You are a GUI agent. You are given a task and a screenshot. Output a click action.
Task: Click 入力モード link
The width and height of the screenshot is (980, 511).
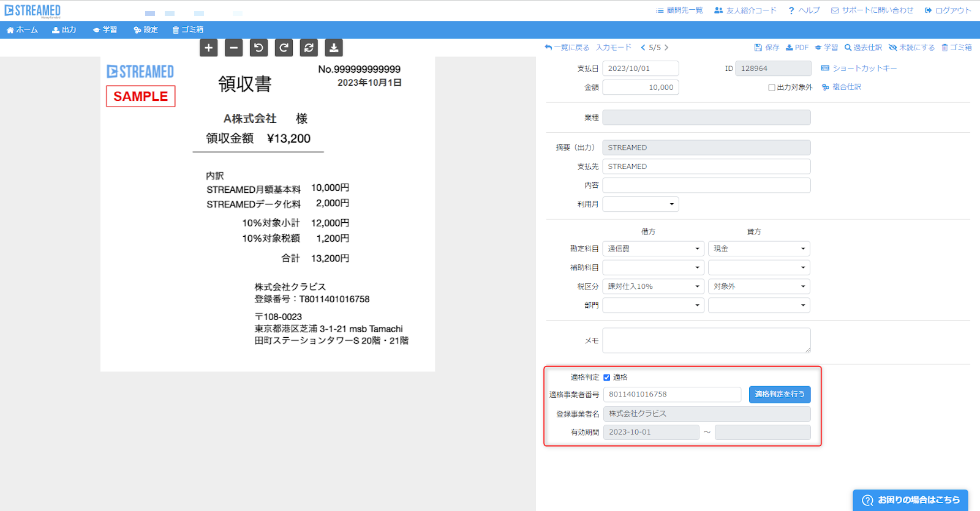click(x=614, y=48)
